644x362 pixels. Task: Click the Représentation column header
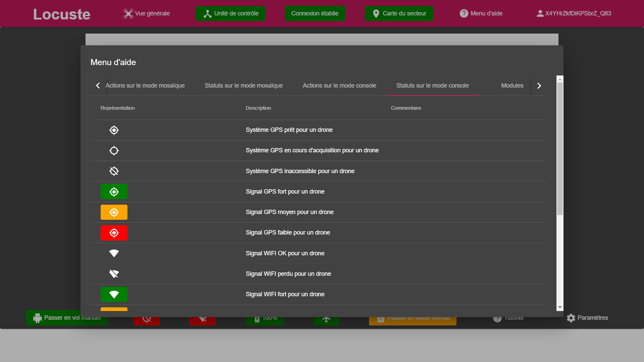coord(118,108)
